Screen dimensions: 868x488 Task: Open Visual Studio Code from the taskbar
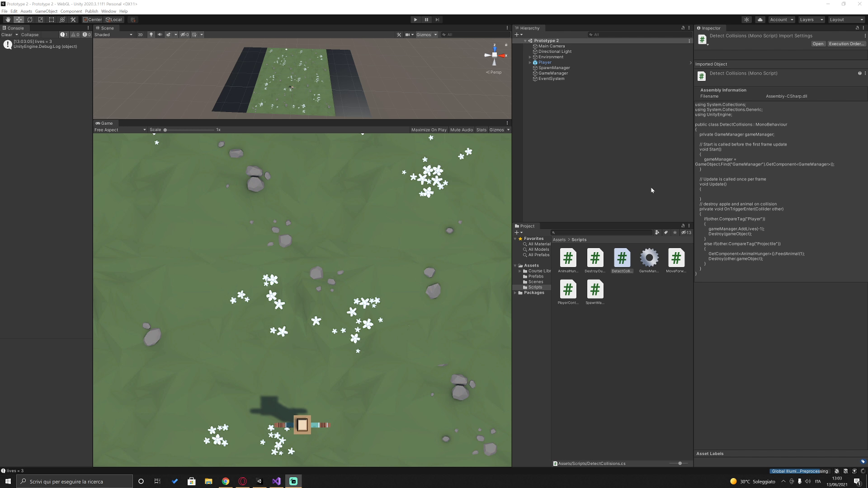pos(276,481)
